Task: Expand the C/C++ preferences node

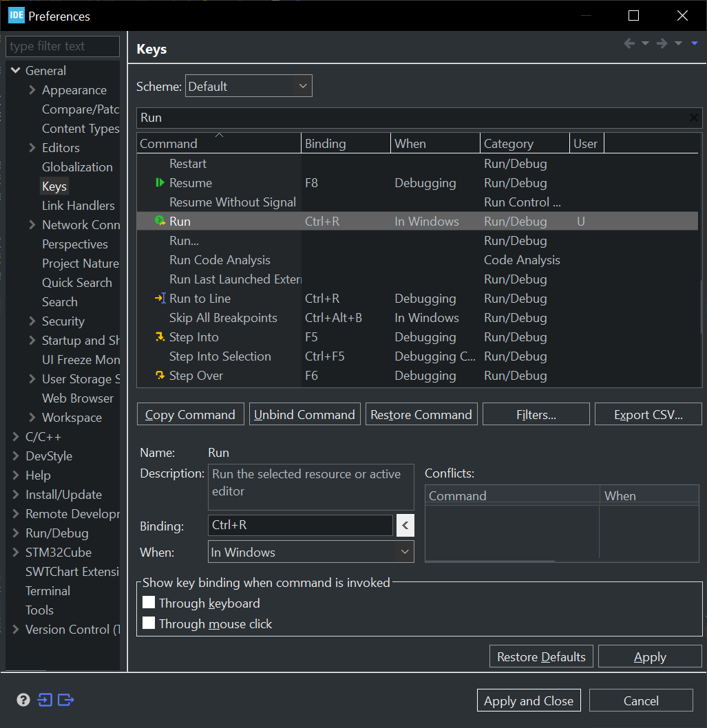Action: pos(16,436)
